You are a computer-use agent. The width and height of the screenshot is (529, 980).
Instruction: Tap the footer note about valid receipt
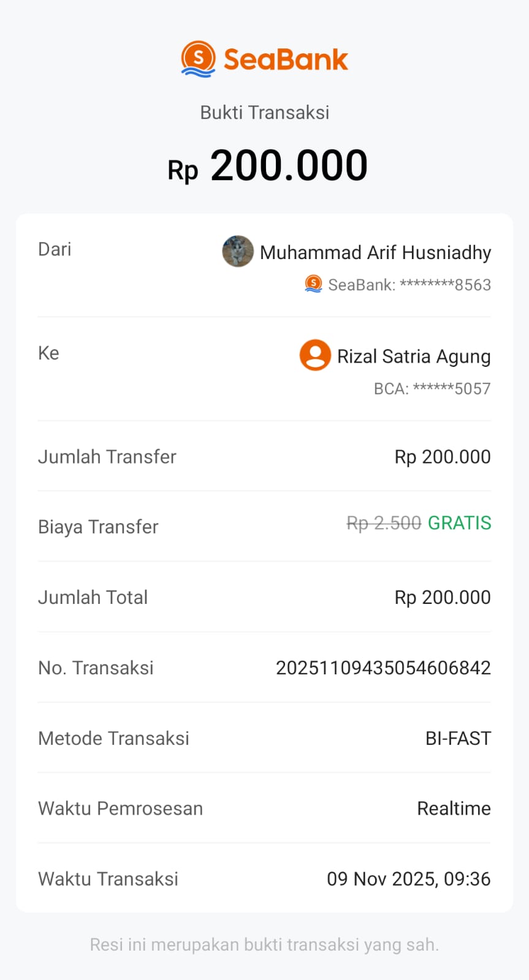pyautogui.click(x=264, y=944)
